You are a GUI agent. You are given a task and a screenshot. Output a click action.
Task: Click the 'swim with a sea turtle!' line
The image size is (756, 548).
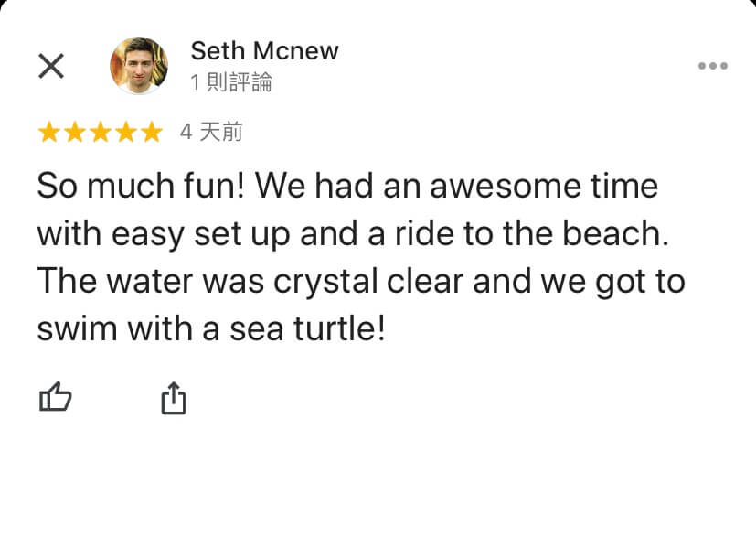(x=211, y=328)
